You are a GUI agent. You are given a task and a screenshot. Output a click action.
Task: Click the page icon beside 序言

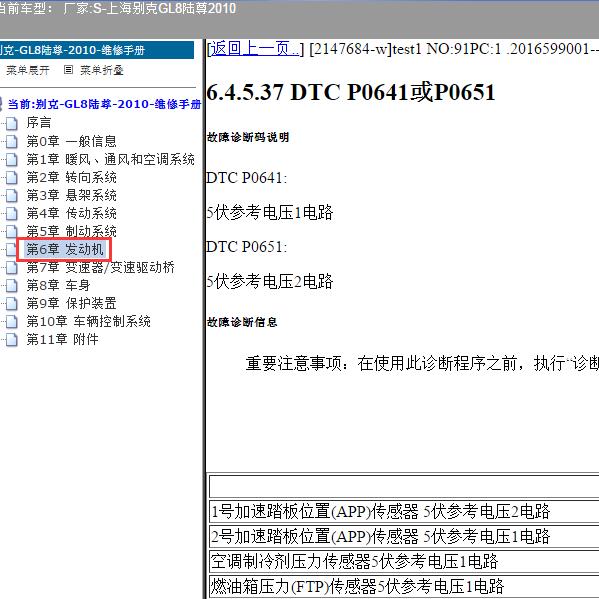point(12,123)
